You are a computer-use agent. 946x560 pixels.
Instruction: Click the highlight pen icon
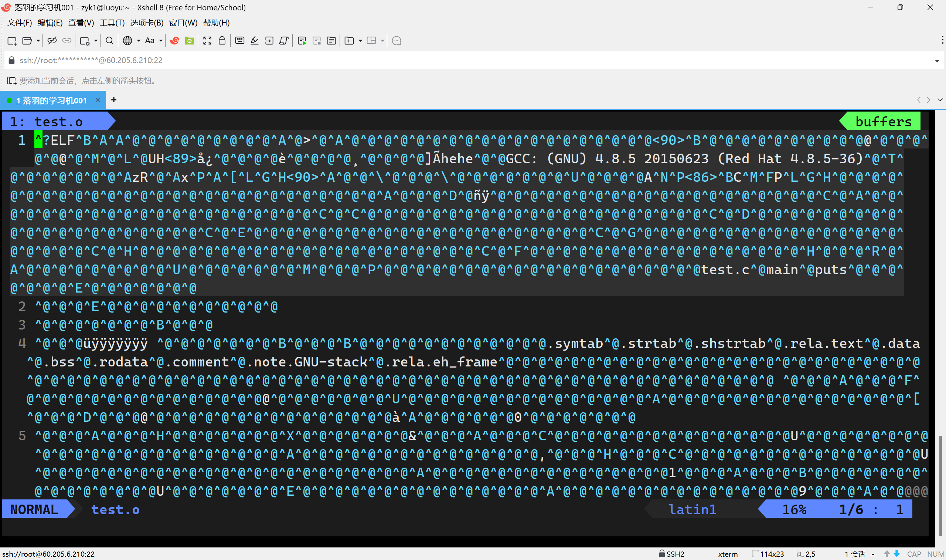pyautogui.click(x=255, y=41)
